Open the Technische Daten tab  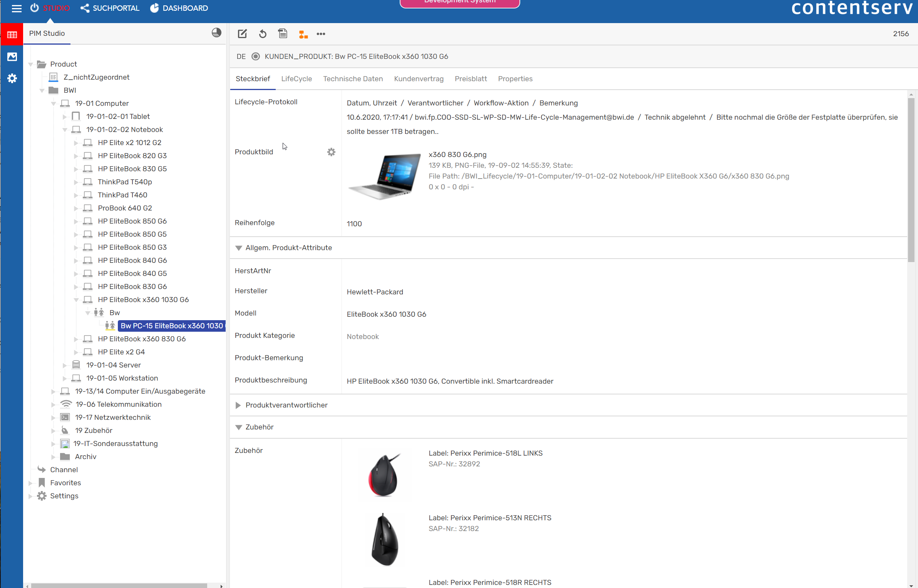pyautogui.click(x=353, y=79)
